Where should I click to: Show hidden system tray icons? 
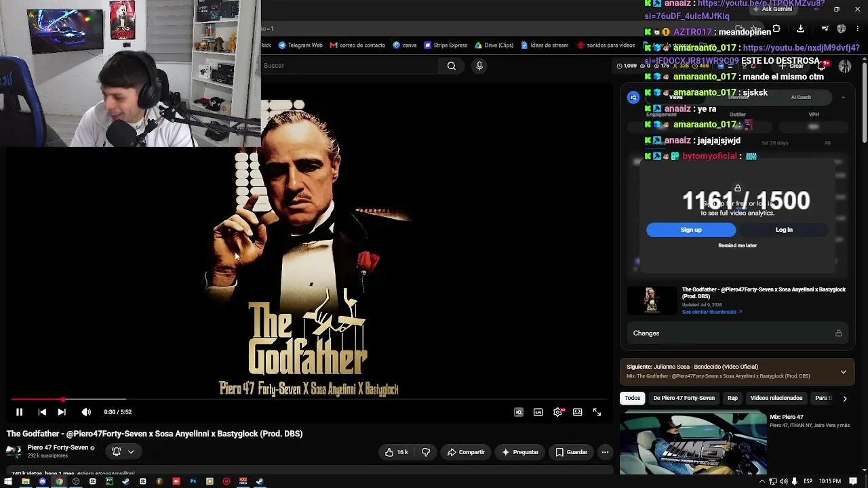point(762,482)
